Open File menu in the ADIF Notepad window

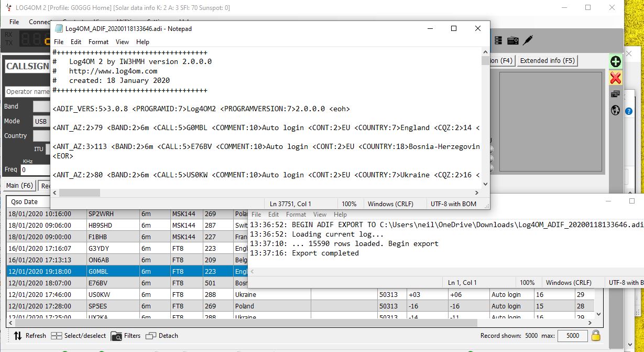pyautogui.click(x=59, y=42)
